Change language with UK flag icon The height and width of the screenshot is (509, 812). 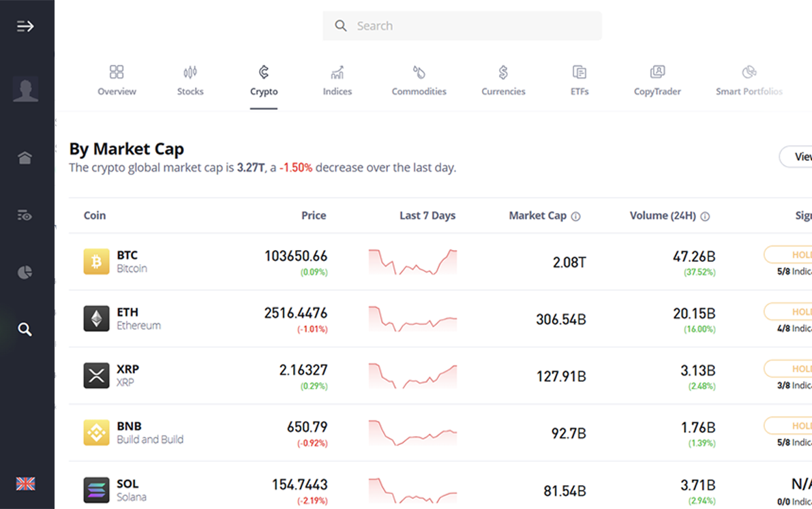pyautogui.click(x=25, y=484)
